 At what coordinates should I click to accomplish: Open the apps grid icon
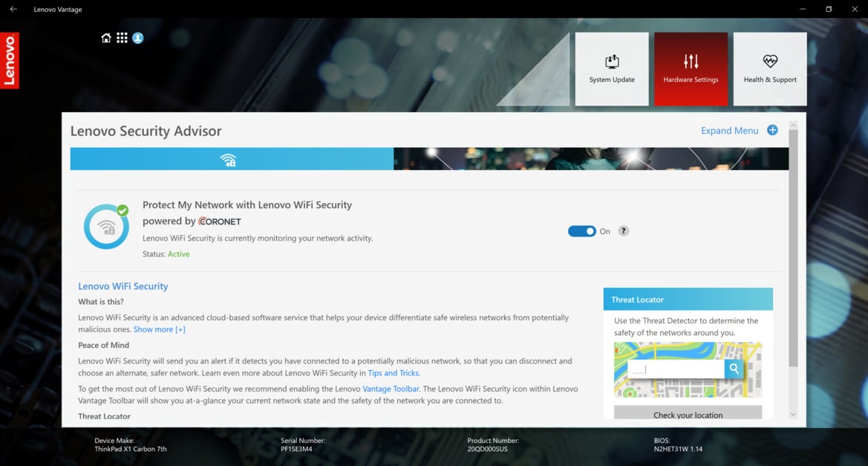(x=122, y=38)
